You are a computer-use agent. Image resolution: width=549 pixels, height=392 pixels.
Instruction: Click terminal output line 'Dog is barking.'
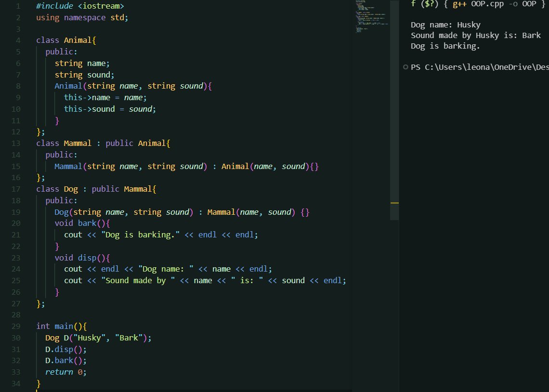[445, 46]
